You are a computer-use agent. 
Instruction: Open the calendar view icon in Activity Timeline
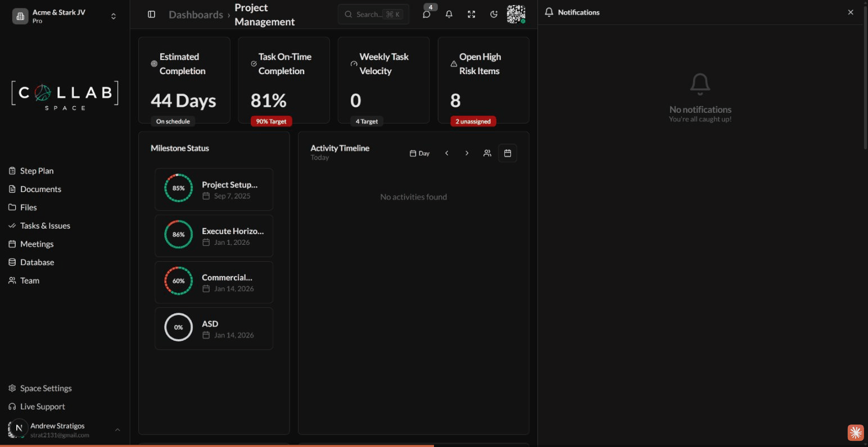507,153
